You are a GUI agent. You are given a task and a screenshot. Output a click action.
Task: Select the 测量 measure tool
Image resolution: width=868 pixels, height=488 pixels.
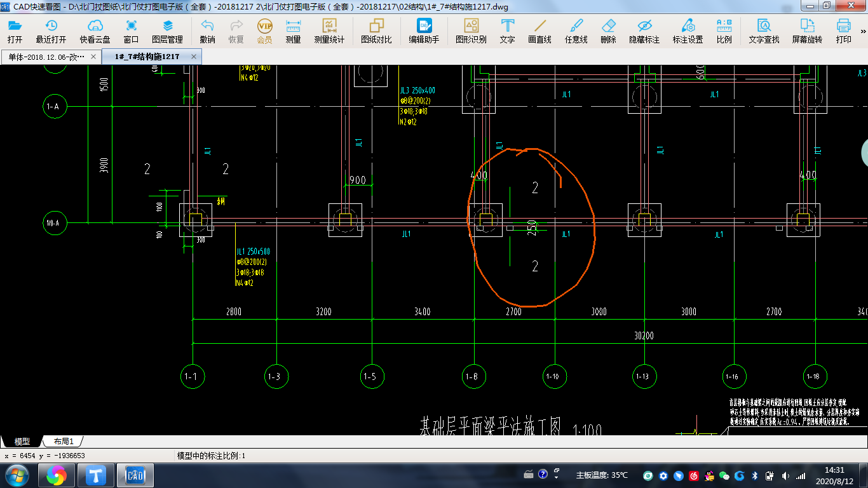click(x=294, y=31)
